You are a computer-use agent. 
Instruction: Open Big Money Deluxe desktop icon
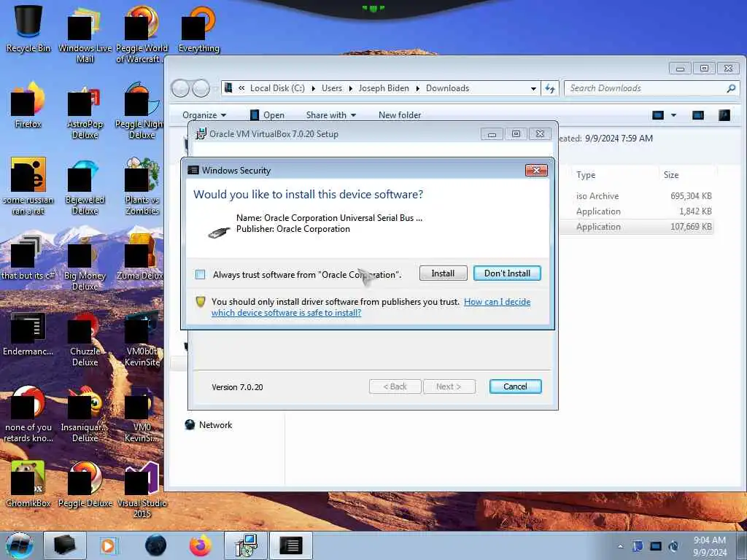[85, 262]
